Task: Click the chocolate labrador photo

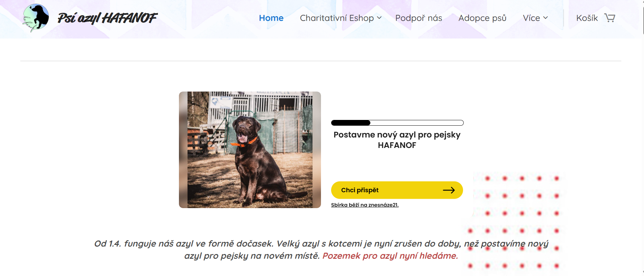Action: pyautogui.click(x=250, y=150)
